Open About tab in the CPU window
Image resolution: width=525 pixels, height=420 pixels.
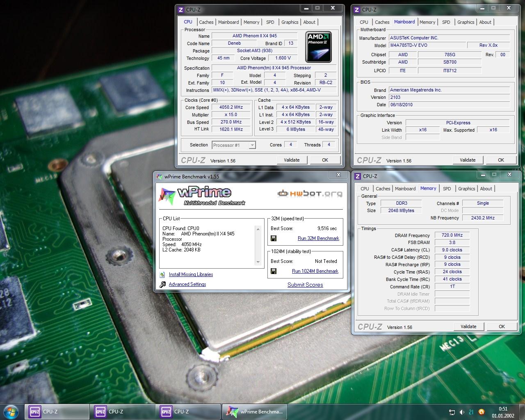[x=309, y=22]
